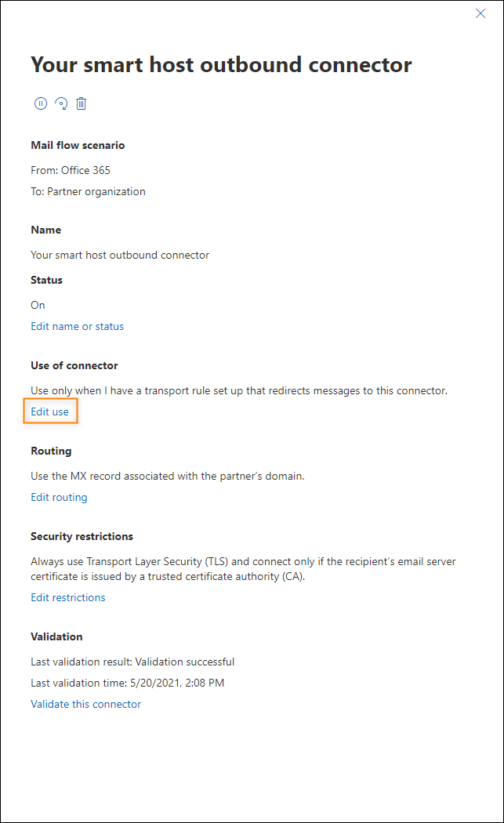Open the Edit routing link
Screen dimensions: 504x823
[59, 497]
